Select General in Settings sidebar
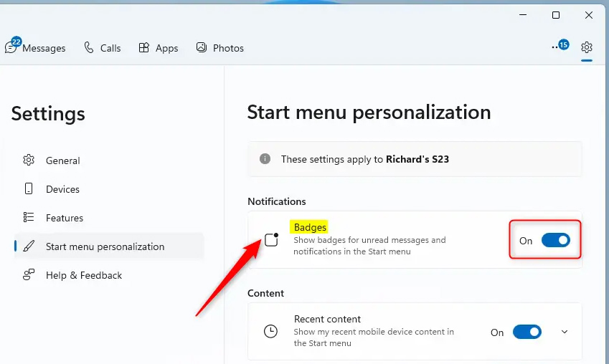 (x=63, y=161)
